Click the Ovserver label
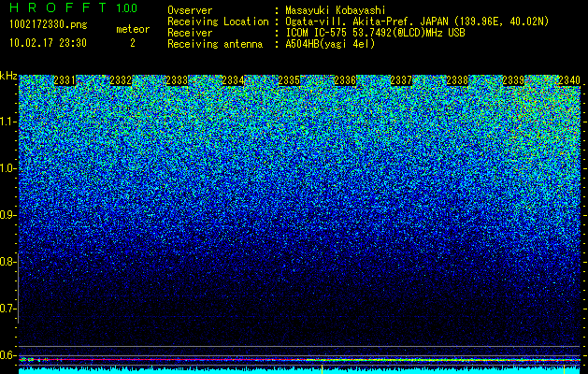 [x=190, y=10]
